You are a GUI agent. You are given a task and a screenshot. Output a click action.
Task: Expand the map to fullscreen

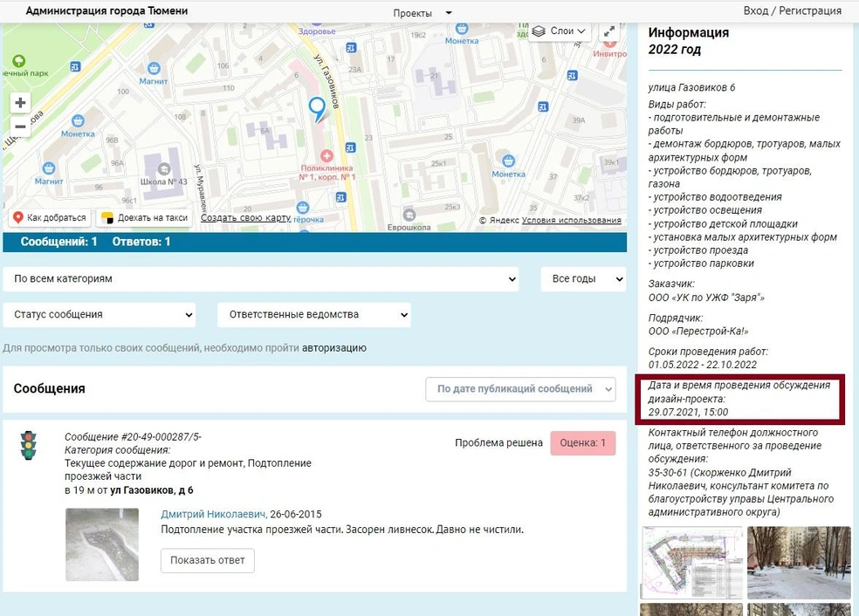point(608,31)
